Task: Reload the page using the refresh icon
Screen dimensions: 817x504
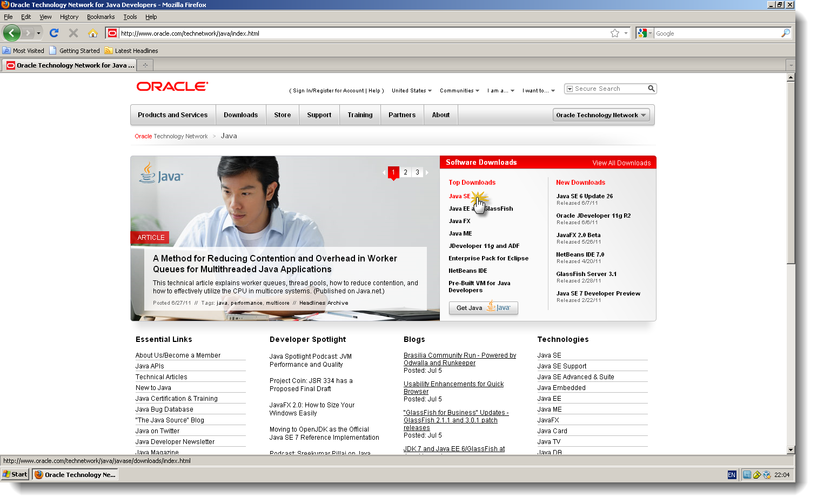Action: tap(53, 33)
